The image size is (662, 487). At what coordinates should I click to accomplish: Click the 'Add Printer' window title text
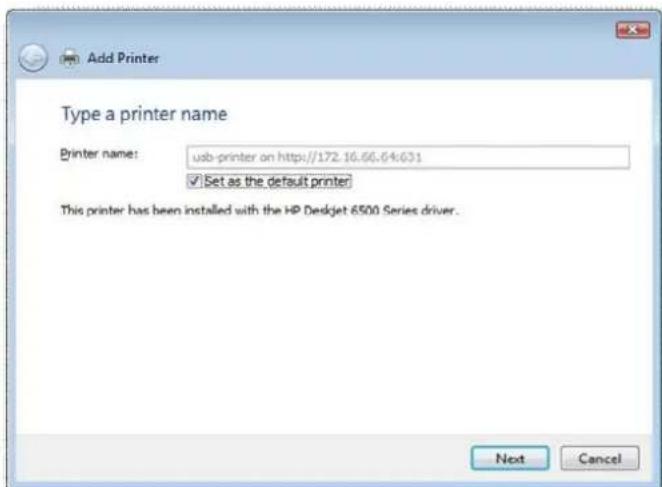coord(123,58)
